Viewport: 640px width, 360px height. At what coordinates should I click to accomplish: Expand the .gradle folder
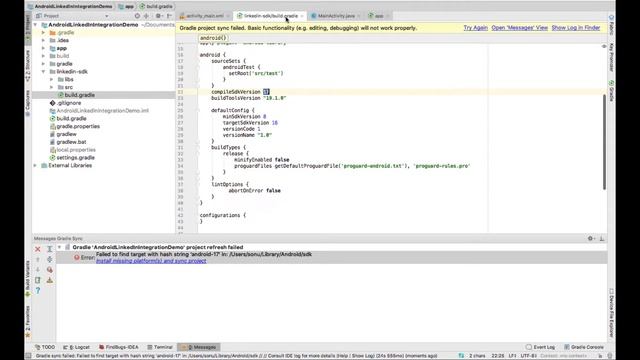(43, 33)
